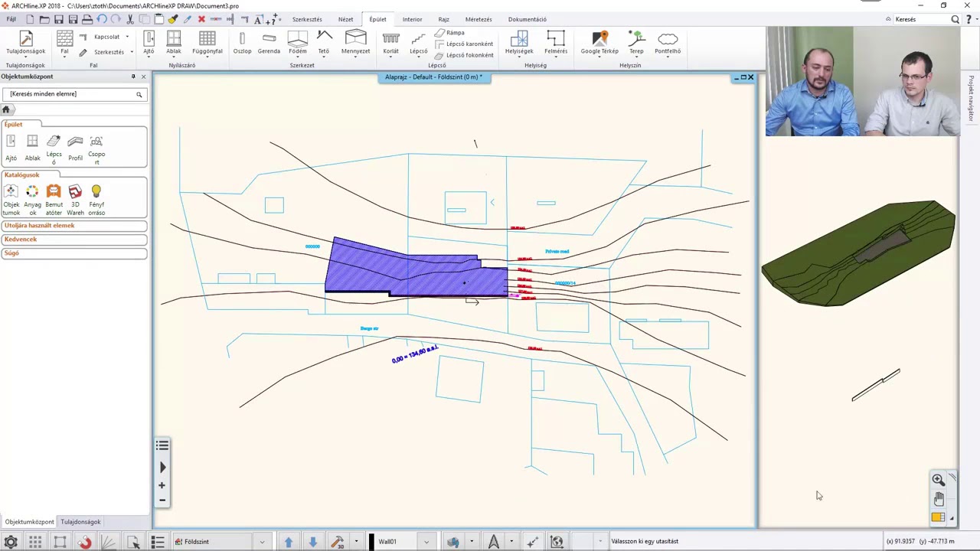
Task: Toggle the magnet snap in status bar
Action: [x=84, y=542]
